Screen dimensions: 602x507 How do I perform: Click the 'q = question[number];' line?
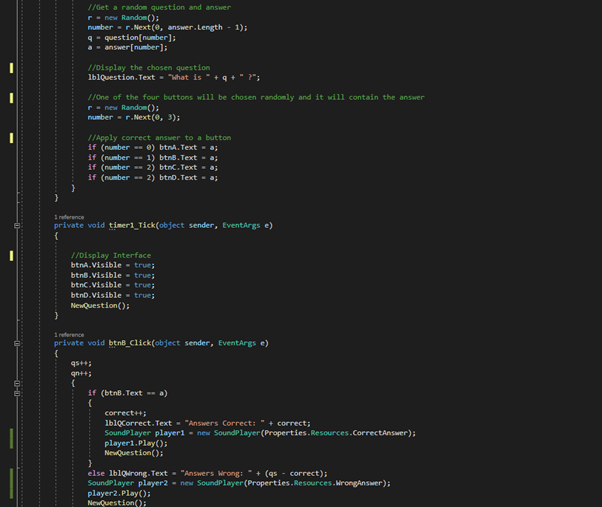click(132, 37)
